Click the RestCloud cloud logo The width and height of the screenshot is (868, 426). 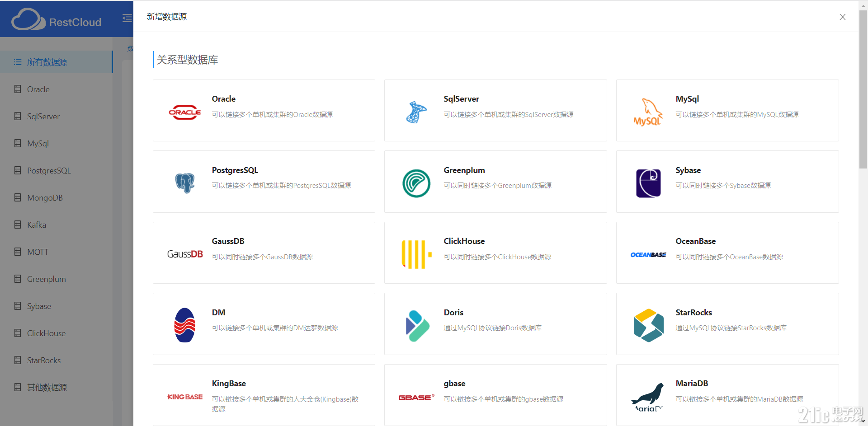(28, 19)
